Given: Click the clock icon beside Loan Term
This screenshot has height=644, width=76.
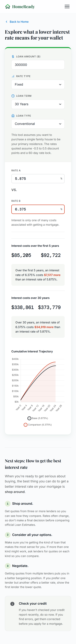Looking at the screenshot, I should (13, 96).
